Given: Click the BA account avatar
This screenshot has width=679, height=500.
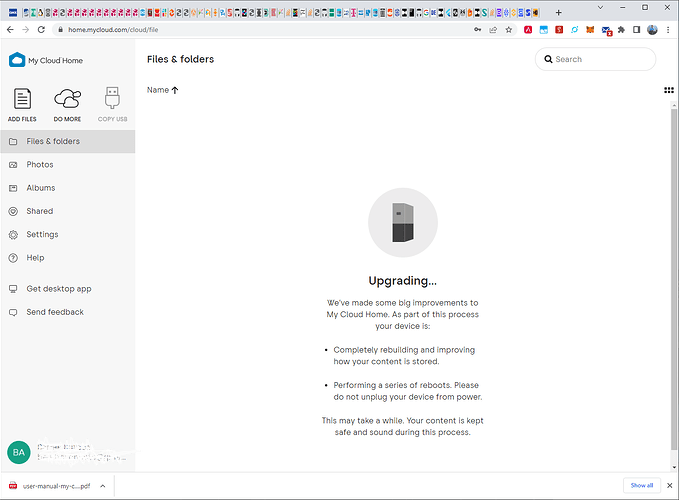Looking at the screenshot, I should tap(19, 452).
